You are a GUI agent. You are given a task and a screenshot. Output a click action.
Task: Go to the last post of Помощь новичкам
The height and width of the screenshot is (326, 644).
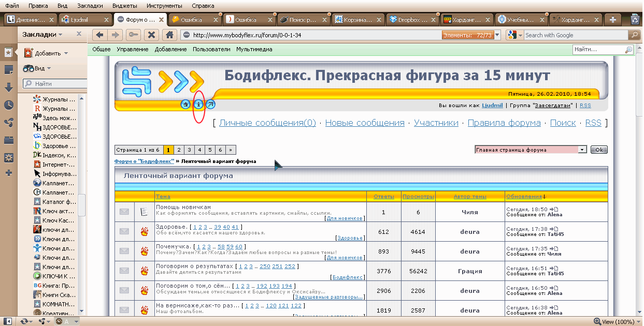point(554,209)
